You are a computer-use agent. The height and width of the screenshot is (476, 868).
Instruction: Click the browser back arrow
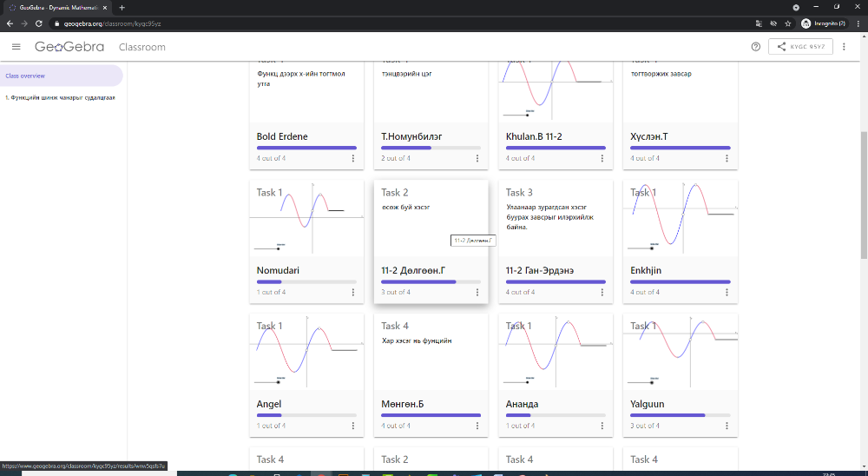10,23
